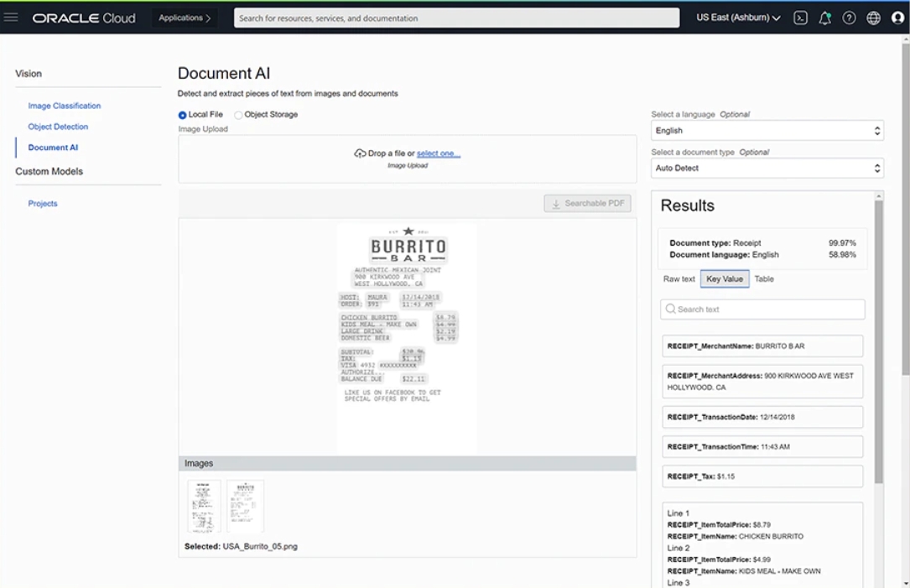Select the first receipt thumbnail under Images
The height and width of the screenshot is (588, 910).
coord(204,506)
